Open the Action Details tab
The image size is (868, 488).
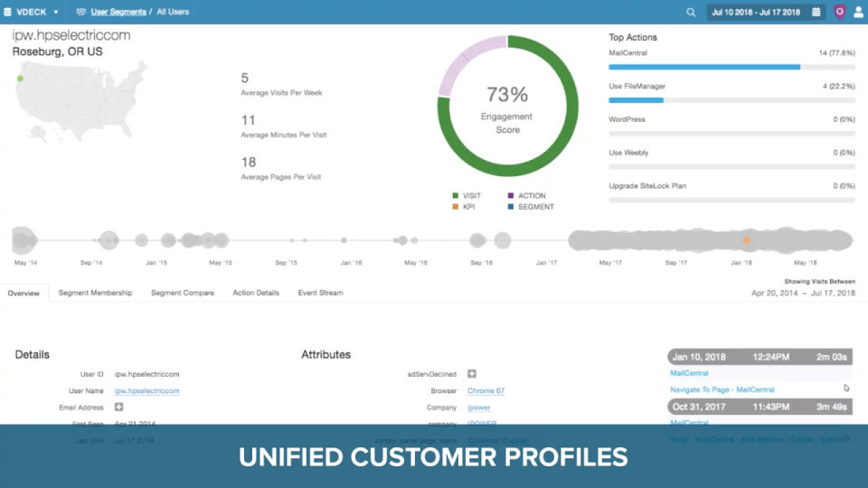tap(256, 293)
